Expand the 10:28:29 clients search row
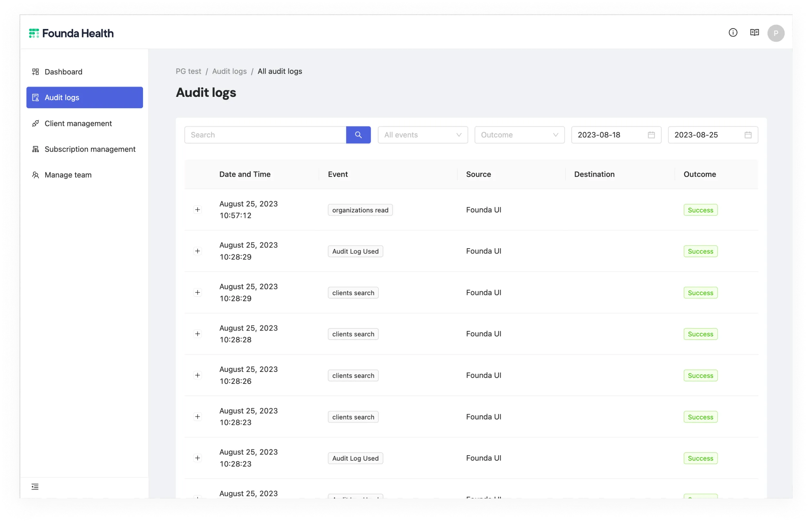Viewport: 812px width, 523px height. click(x=197, y=292)
